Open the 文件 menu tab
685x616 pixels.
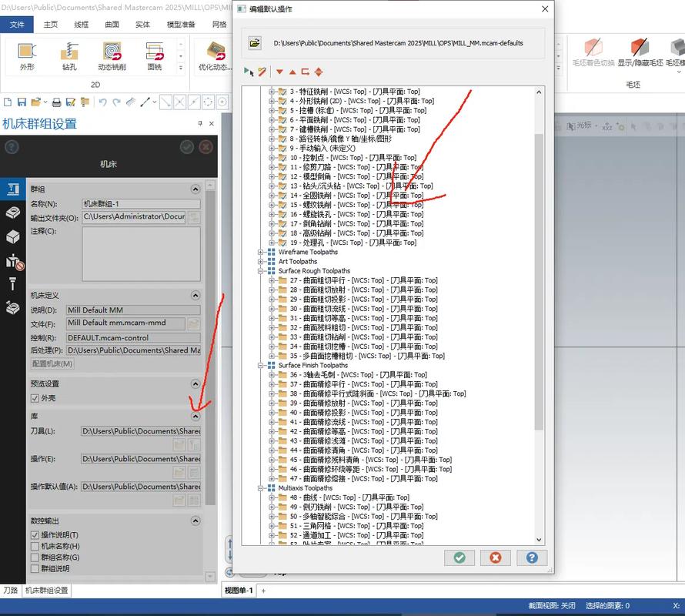point(17,24)
